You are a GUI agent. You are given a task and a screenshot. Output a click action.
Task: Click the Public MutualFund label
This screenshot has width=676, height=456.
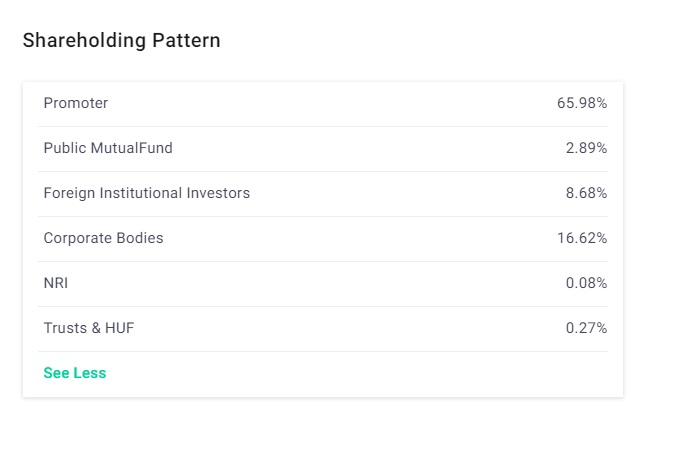pyautogui.click(x=108, y=148)
